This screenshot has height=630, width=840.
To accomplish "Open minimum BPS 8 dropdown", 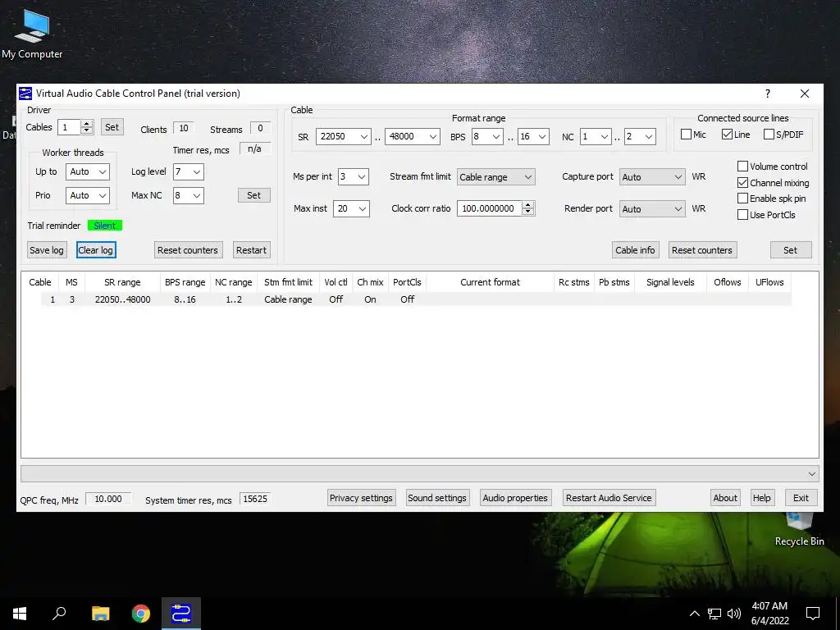I will 487,137.
